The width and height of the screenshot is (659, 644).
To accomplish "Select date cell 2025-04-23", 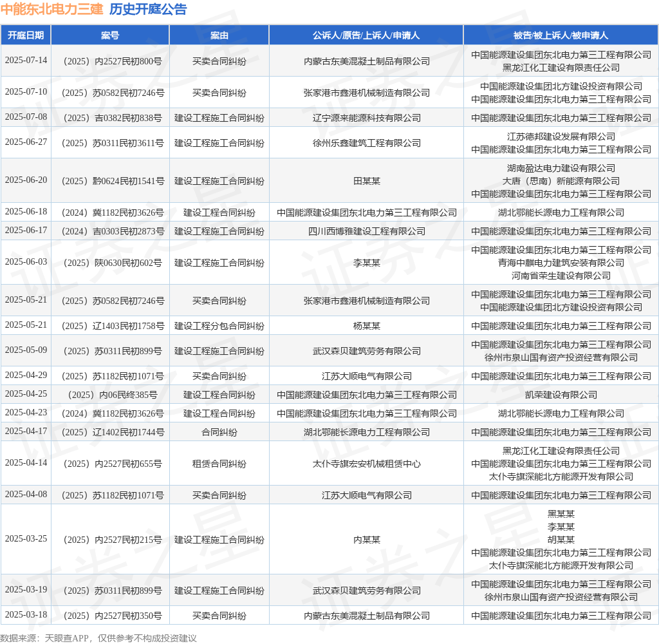I will (26, 413).
